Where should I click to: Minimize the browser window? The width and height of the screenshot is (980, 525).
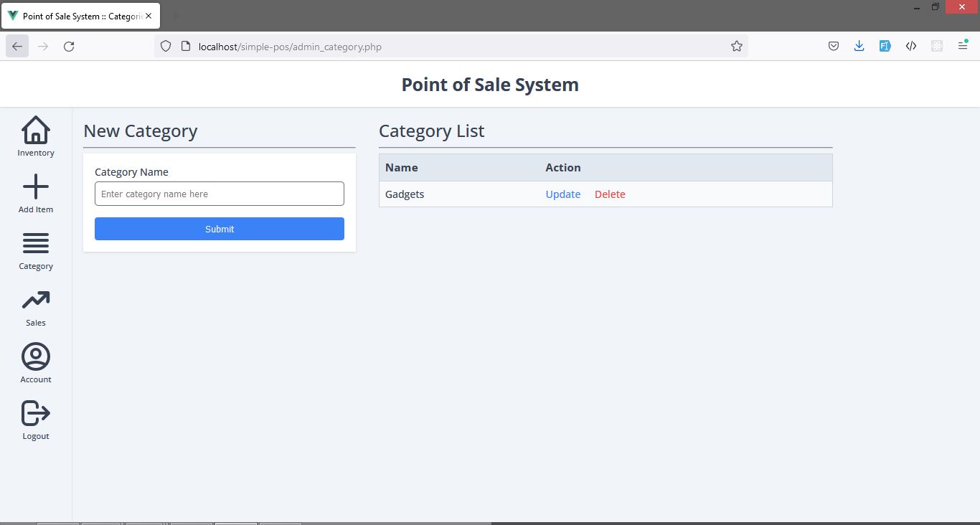(x=918, y=7)
